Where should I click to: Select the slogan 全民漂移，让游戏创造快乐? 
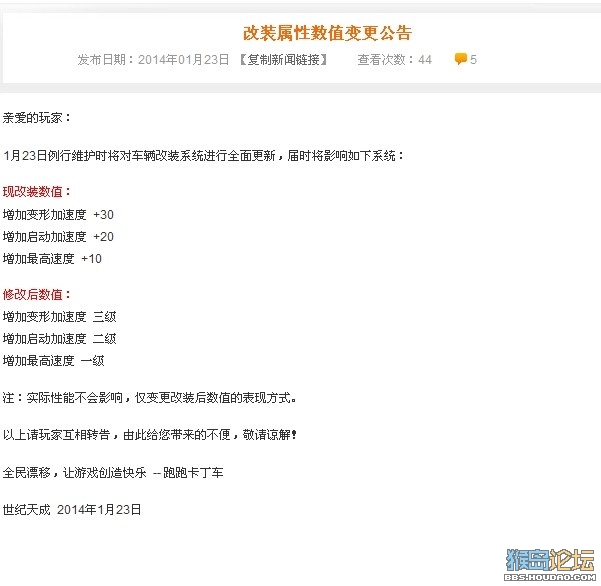(74, 472)
